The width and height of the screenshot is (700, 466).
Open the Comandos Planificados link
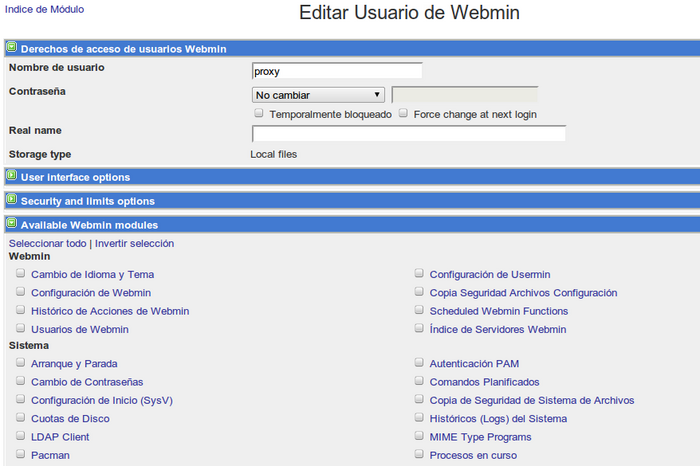coord(484,382)
